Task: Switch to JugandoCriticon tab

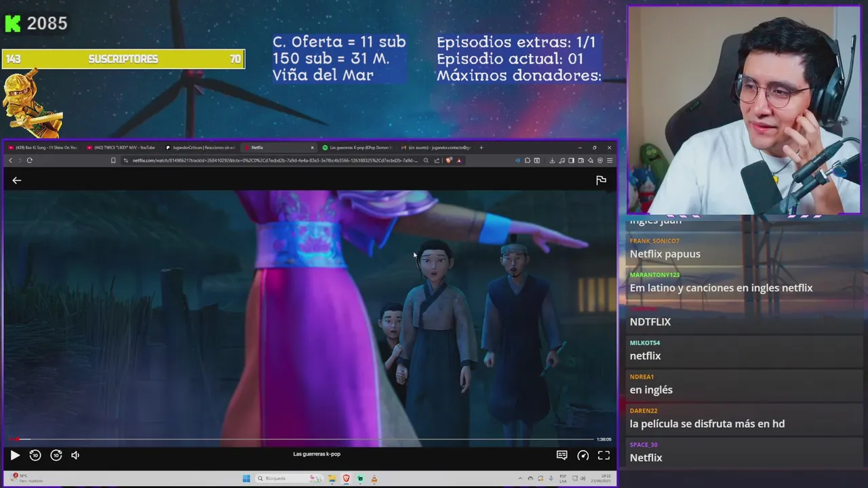Action: [201, 147]
